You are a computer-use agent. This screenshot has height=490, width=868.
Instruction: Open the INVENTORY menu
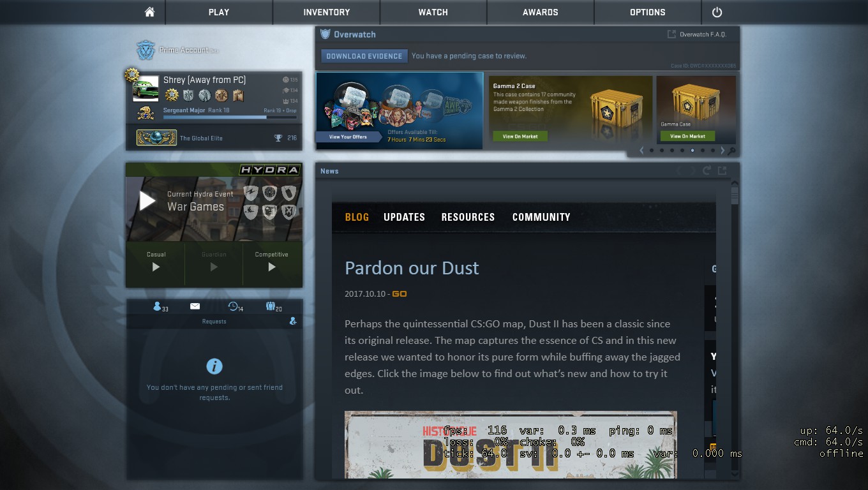point(327,12)
